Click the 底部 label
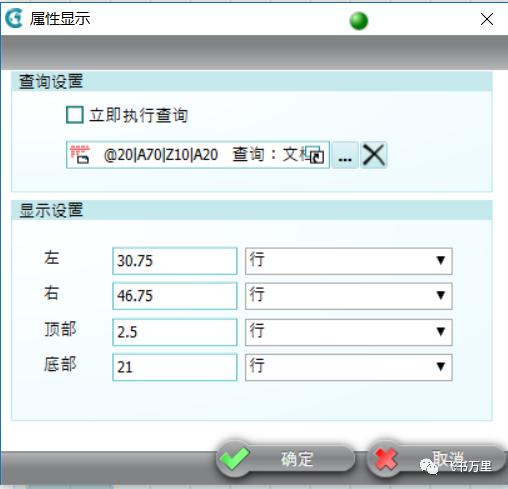The width and height of the screenshot is (508, 489). (60, 364)
